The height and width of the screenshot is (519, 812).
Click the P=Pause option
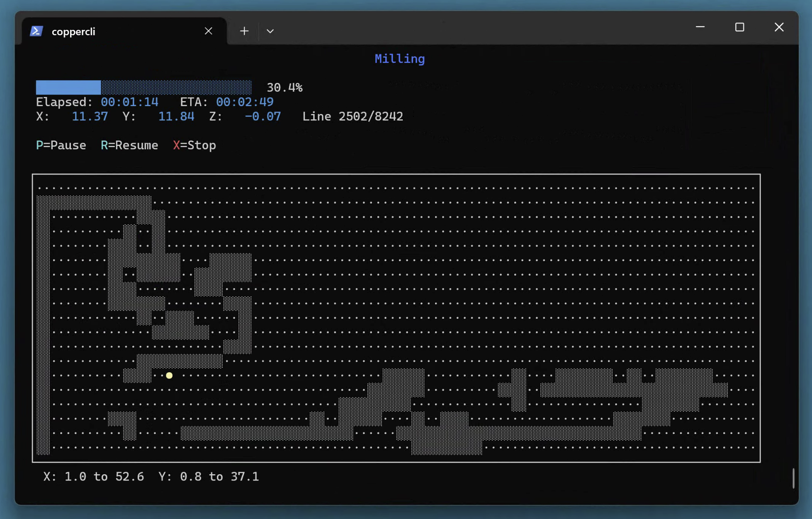pyautogui.click(x=61, y=145)
